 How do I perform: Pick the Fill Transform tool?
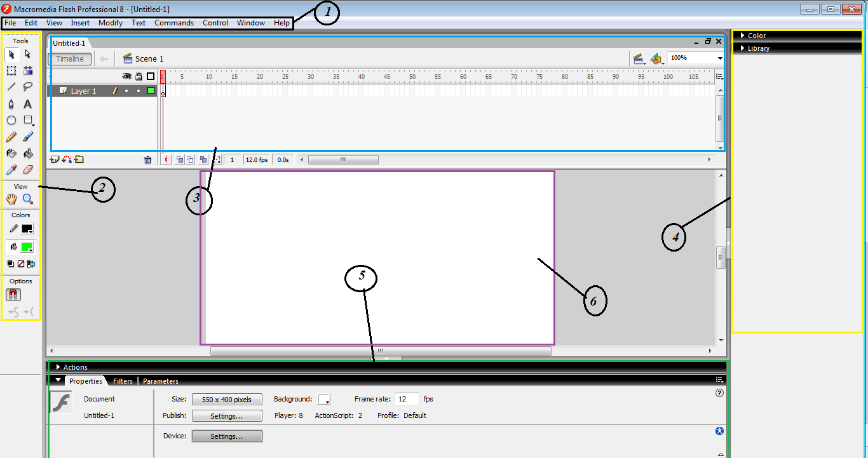[28, 71]
